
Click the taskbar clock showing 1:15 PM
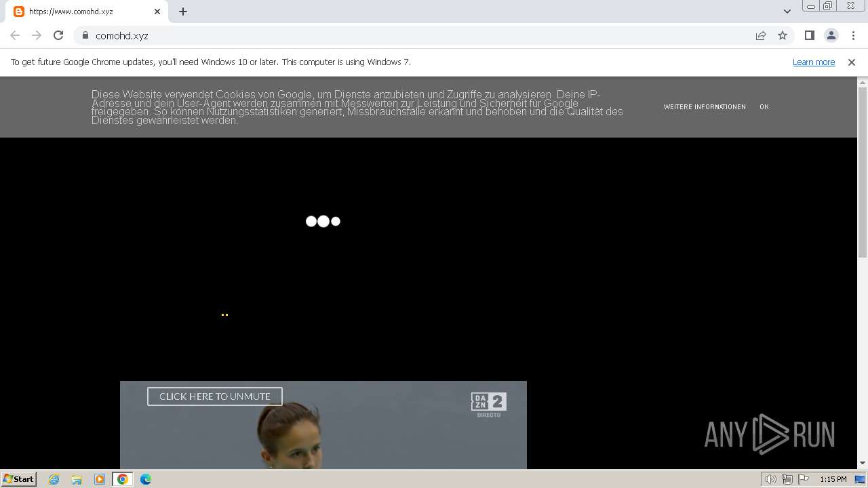coord(833,479)
